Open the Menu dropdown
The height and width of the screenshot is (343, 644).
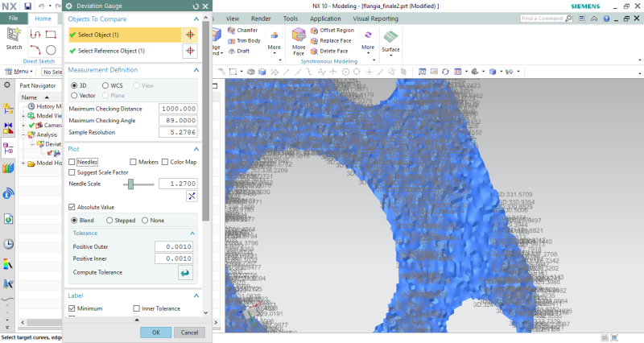point(19,72)
